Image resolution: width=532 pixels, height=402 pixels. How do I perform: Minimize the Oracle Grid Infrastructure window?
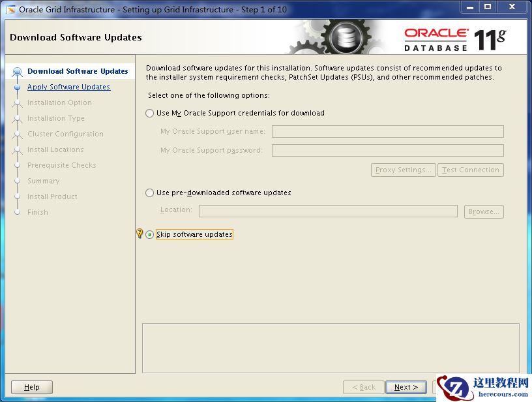[x=470, y=7]
